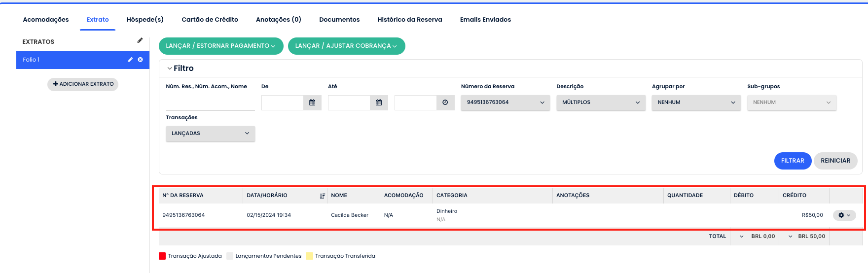
Task: Sort by Data/Horário column sort icon
Action: coord(322,196)
